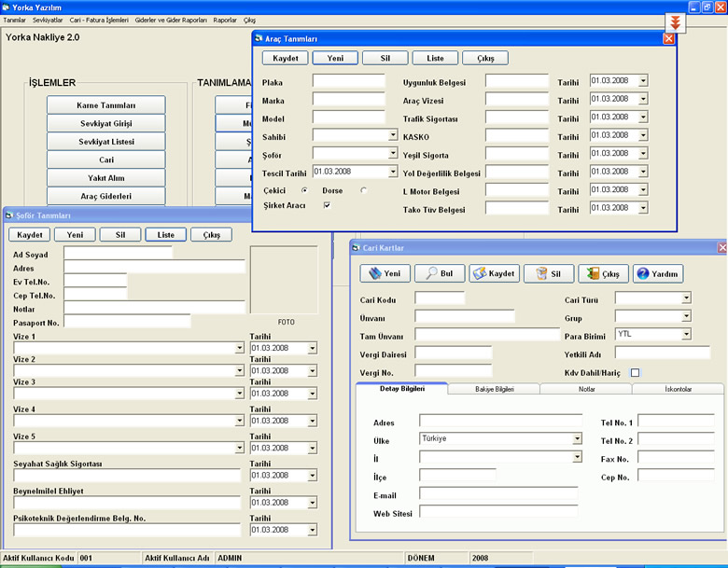Click the Çıkış exit icon in Cari Kartlar
The width and height of the screenshot is (728, 568).
click(x=603, y=274)
